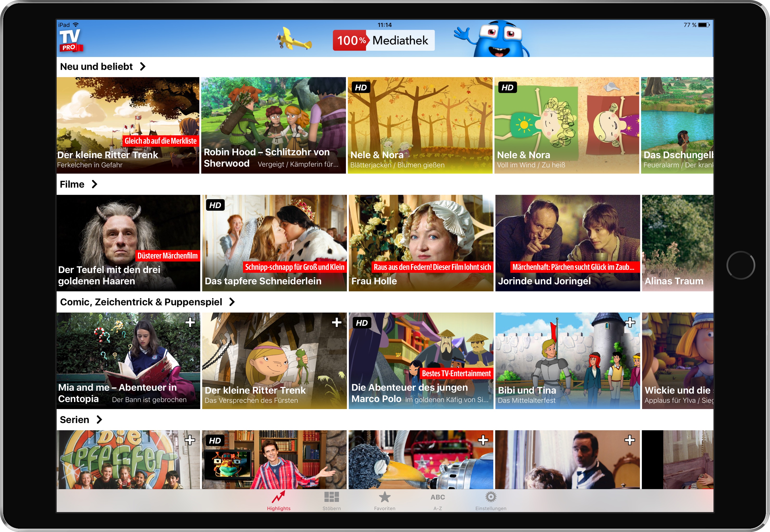Open the Comic, Zeichentrick & Puppenspiel heading
Viewport: 770px width, 532px height.
coord(141,302)
